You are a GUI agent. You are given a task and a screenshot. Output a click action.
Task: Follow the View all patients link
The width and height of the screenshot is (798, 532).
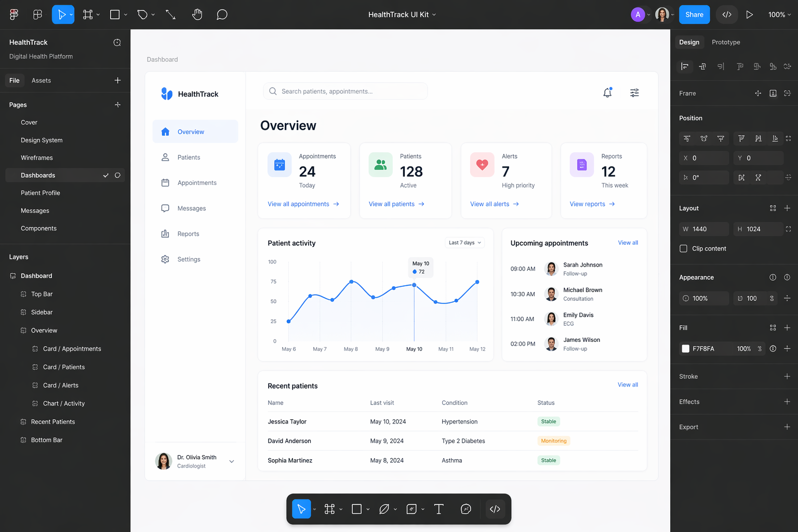tap(396, 204)
